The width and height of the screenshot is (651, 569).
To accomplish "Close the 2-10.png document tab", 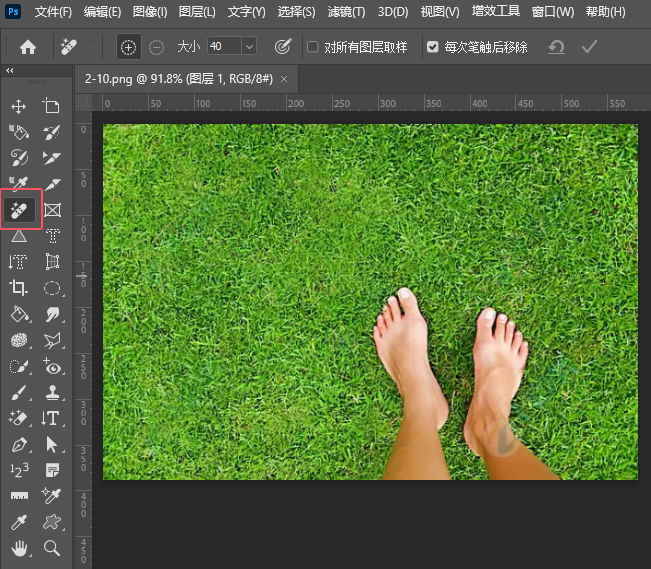I will [x=284, y=79].
